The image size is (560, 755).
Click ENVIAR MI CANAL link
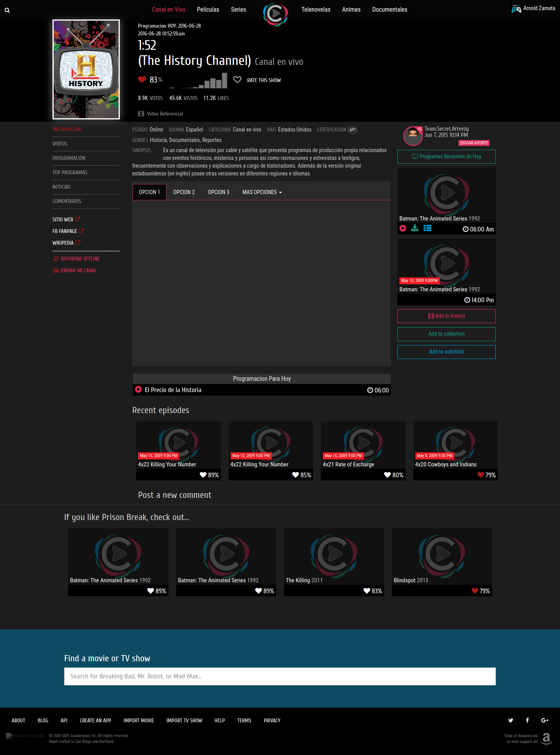click(x=75, y=270)
